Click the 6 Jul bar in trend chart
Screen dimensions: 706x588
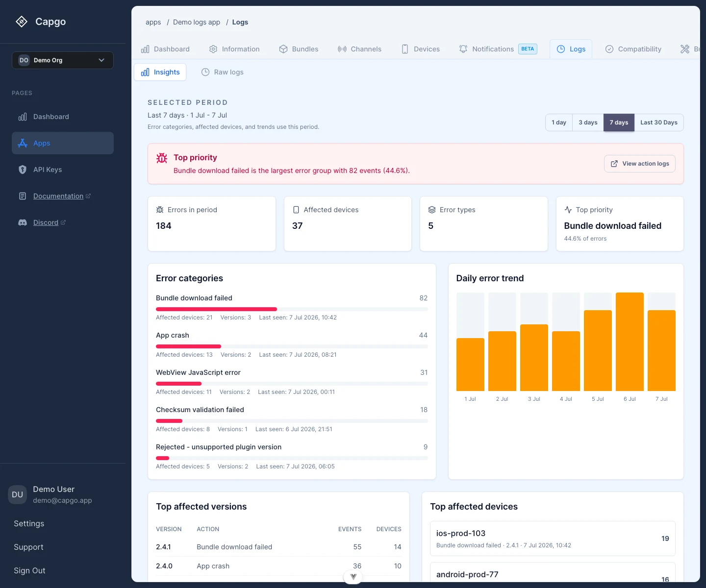(630, 342)
